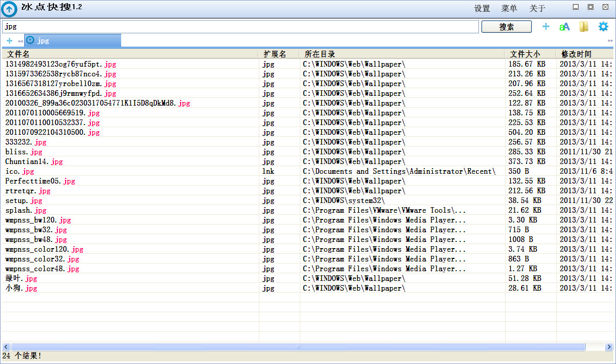This screenshot has width=616, height=364.
Task: Click the blue upward arrow app logo
Action: pos(9,9)
